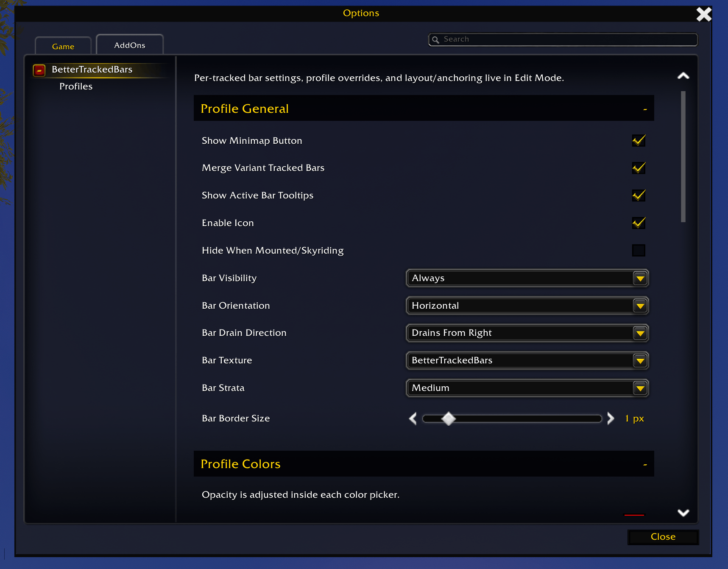
Task: Open the Bar Visibility dropdown
Action: (x=527, y=278)
